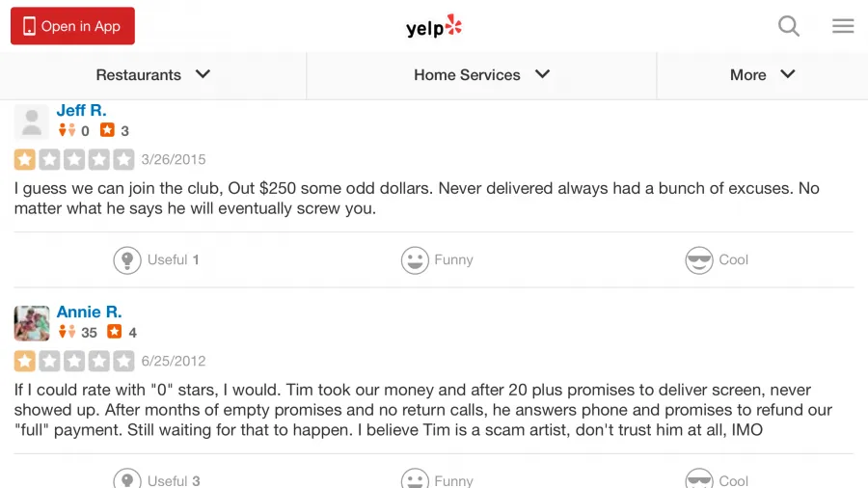Screen dimensions: 868x488
Task: Click Jeff R.'s default avatar
Action: [32, 122]
